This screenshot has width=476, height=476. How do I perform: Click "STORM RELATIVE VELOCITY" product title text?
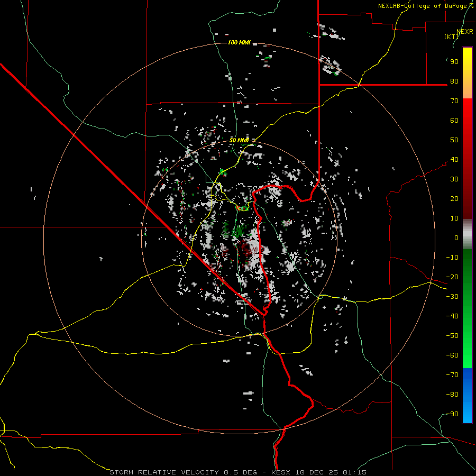click(x=164, y=472)
